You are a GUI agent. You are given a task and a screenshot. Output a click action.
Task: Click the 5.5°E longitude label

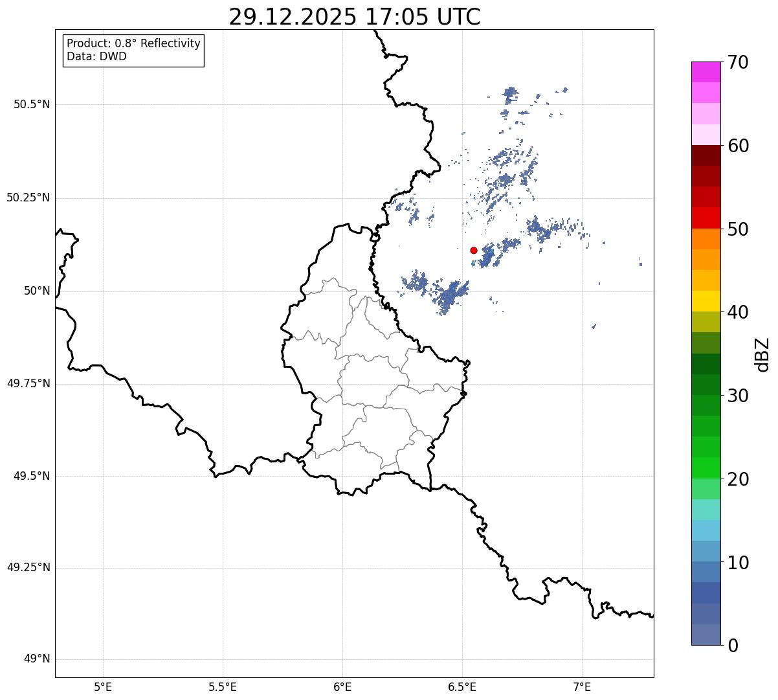coord(223,687)
